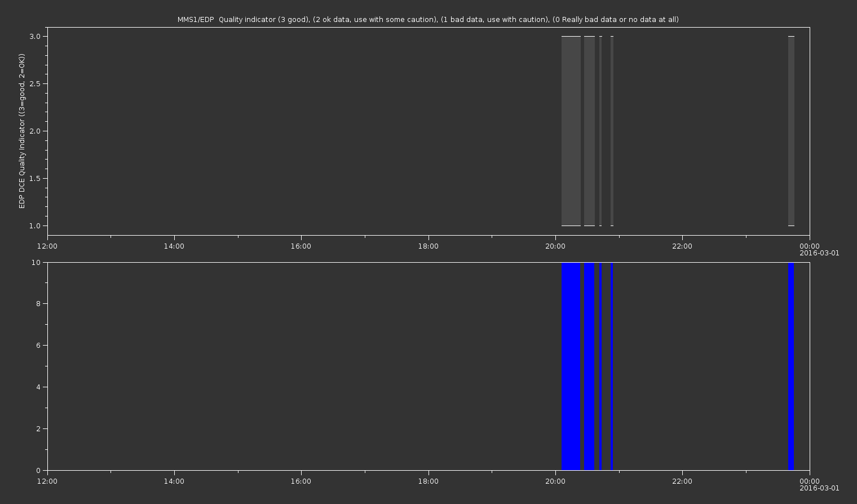Click the isolated blue bar near 23:40
The width and height of the screenshot is (857, 504).
(791, 366)
